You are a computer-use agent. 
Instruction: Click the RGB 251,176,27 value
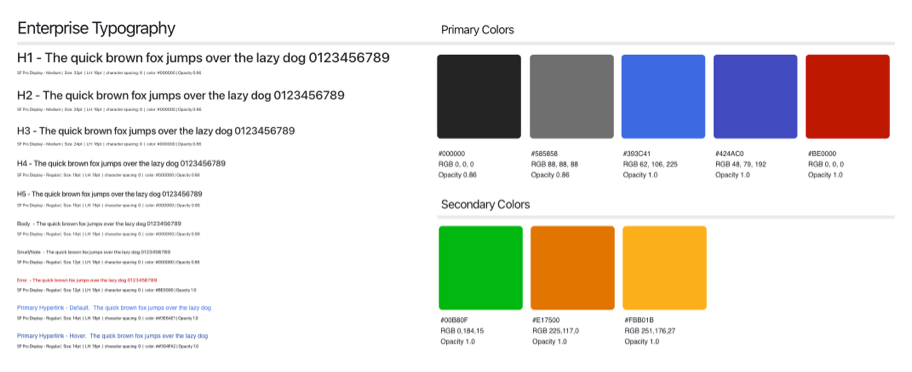pos(650,331)
